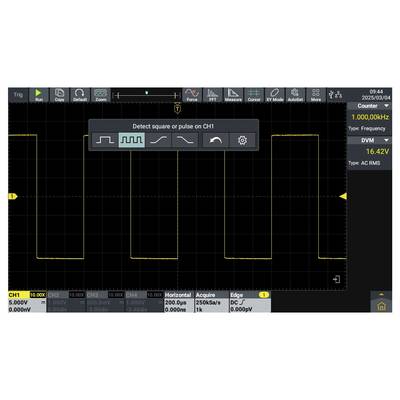Click the Copy icon in the toolbar
Viewport: 400px width, 400px height.
[59, 95]
